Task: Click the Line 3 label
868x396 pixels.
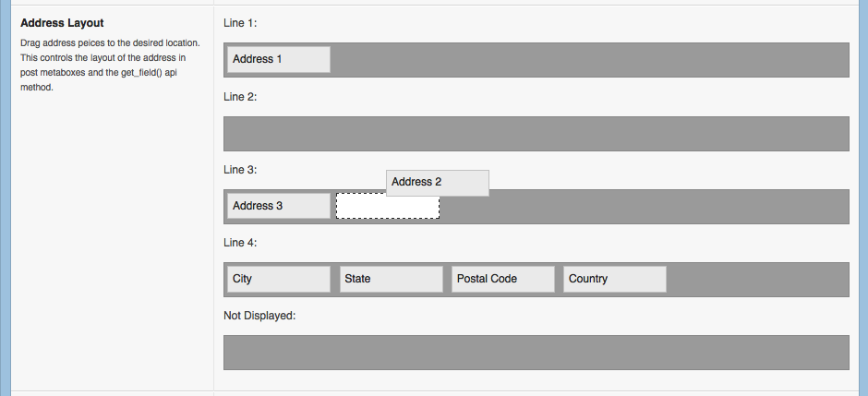Action: click(240, 170)
